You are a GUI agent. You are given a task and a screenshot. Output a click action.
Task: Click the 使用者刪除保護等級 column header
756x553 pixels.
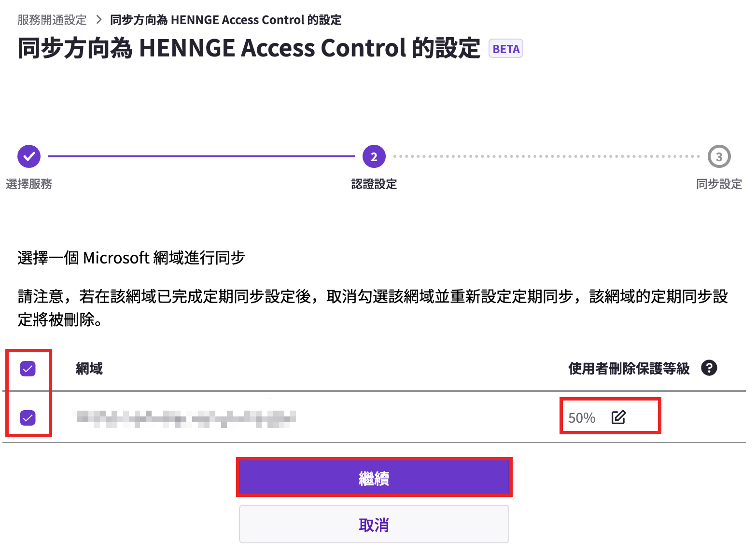[x=629, y=369]
